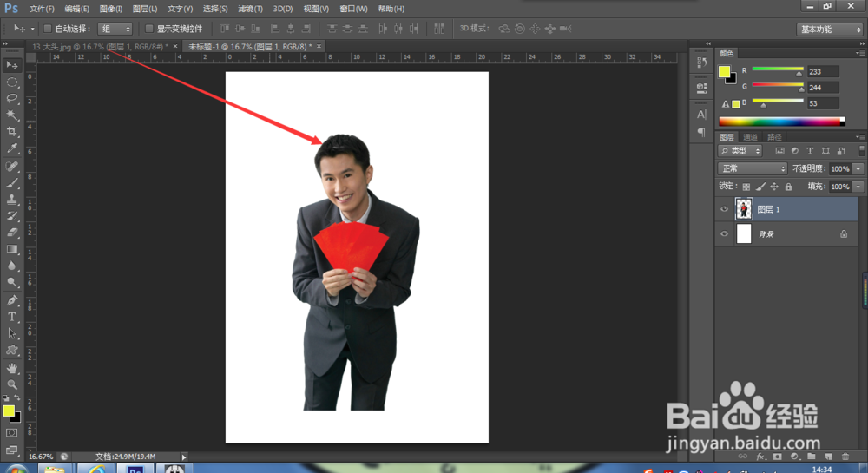Select the Zoom tool

pos(11,384)
